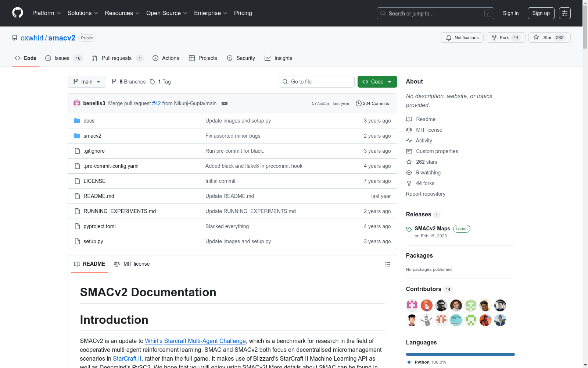Screen dimensions: 588x368
Task: Open the .gitignore file
Action: (x=94, y=151)
